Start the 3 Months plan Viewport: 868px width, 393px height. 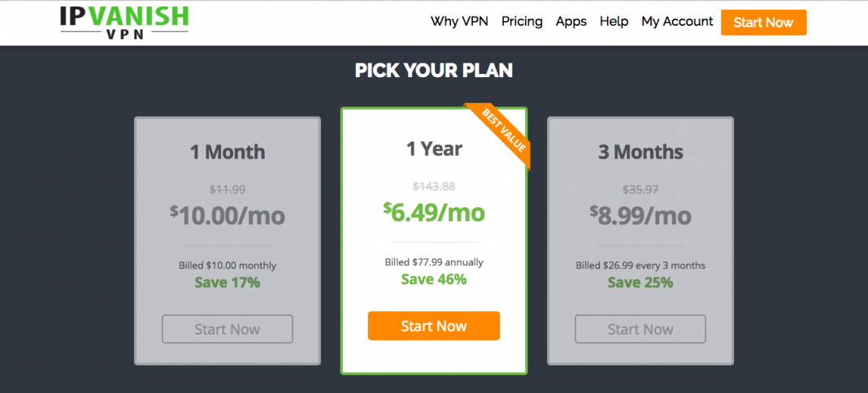[x=640, y=330]
